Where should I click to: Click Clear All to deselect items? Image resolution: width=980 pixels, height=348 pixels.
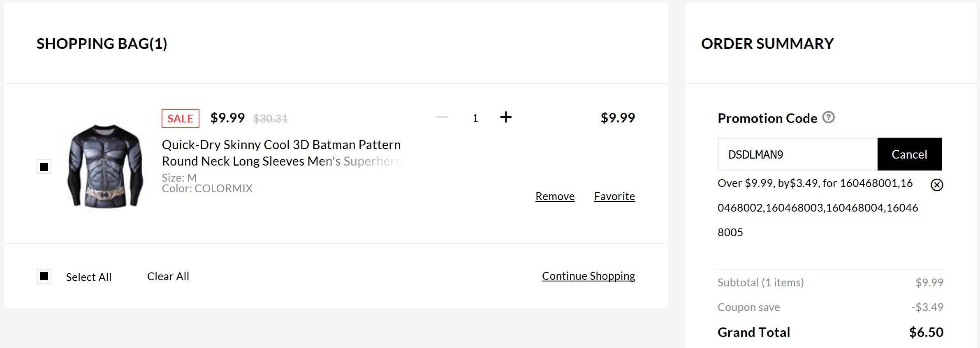(168, 277)
